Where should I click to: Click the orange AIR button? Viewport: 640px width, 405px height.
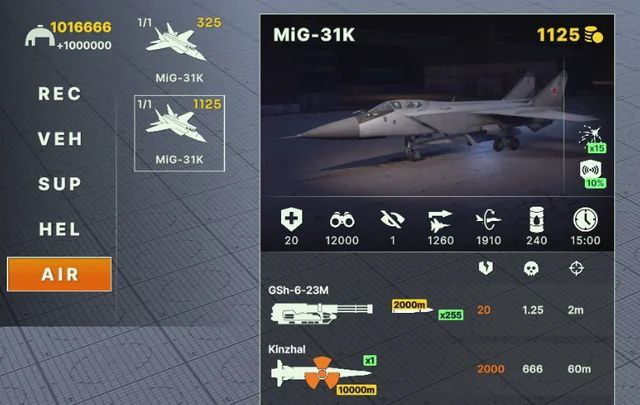tap(59, 274)
